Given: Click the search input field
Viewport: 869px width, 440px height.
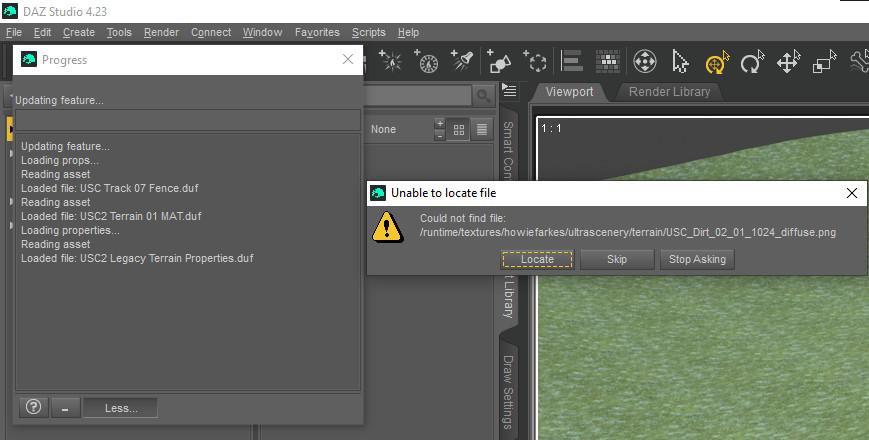Looking at the screenshot, I should point(418,96).
